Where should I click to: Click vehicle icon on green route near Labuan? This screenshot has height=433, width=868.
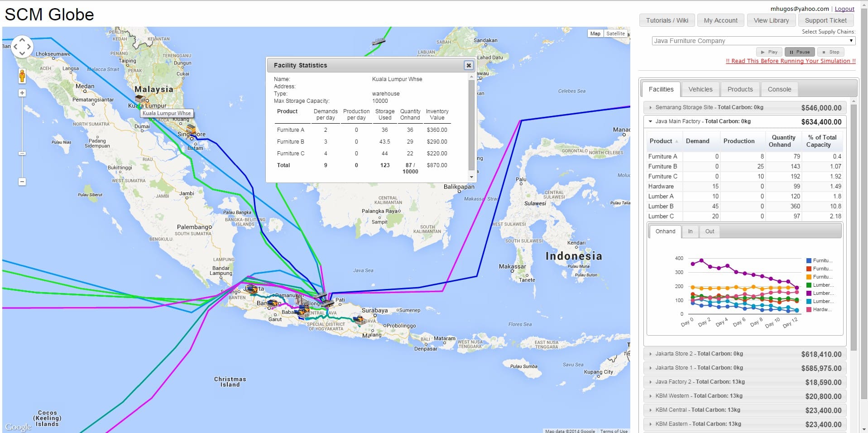click(378, 41)
